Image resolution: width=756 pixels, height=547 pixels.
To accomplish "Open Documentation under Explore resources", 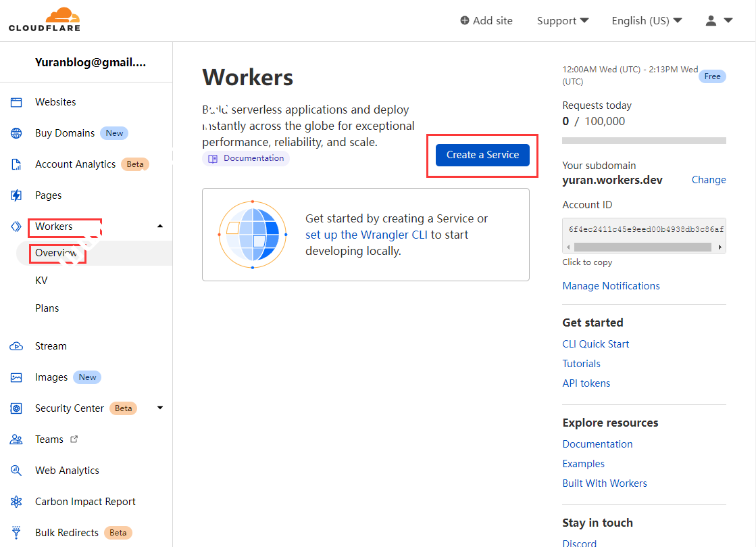I will point(597,444).
